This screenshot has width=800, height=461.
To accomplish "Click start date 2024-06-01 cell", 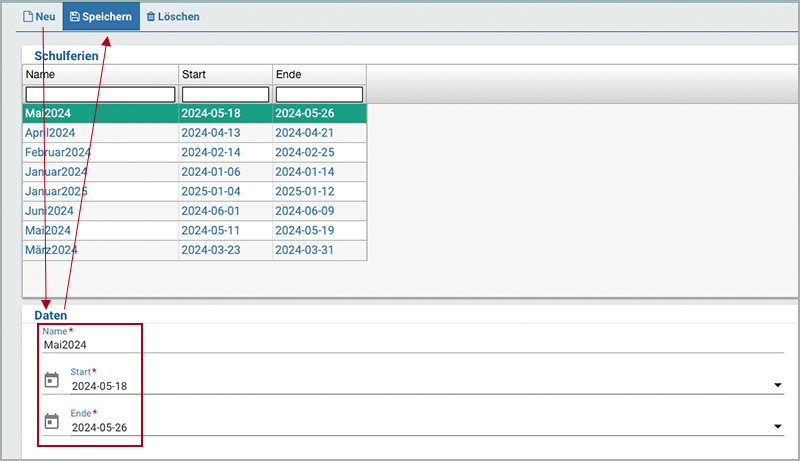I will pos(226,211).
